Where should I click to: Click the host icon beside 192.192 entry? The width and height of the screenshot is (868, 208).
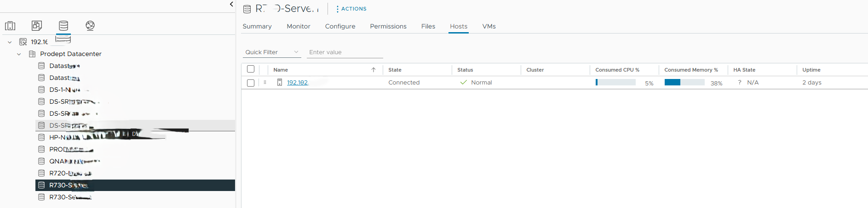pyautogui.click(x=279, y=83)
